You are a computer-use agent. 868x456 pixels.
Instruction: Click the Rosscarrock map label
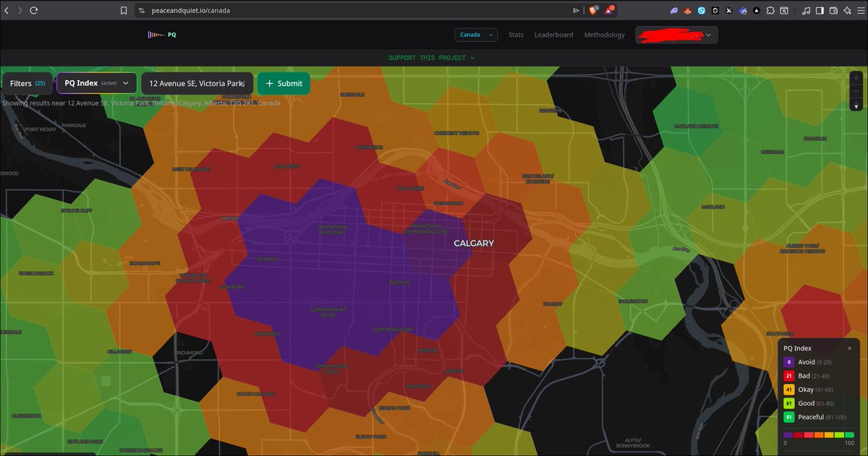37,273
